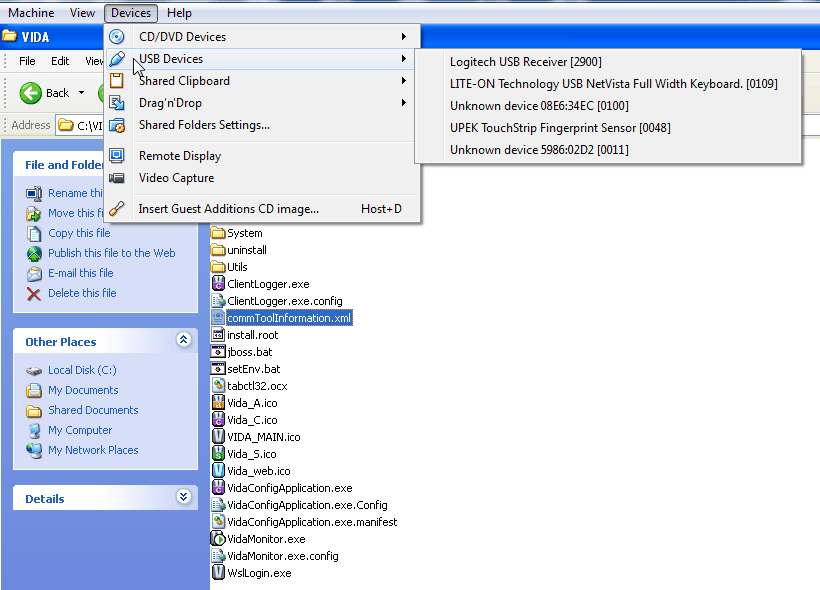820x590 pixels.
Task: Click the Shared Clipboard icon
Action: 117,81
